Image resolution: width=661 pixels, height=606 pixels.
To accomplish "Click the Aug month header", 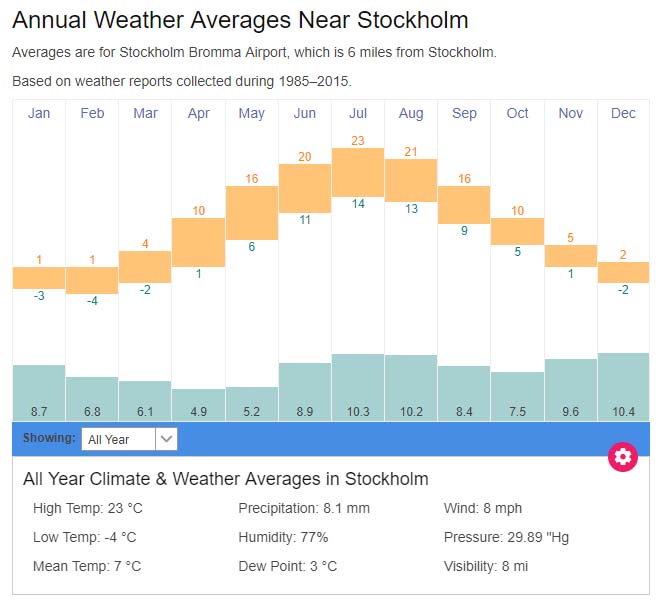I will click(411, 113).
